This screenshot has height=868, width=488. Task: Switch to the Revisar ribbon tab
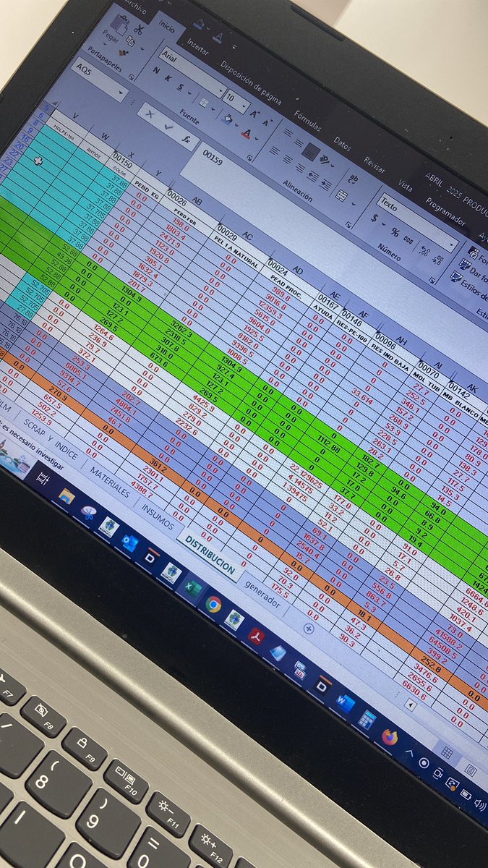(374, 164)
